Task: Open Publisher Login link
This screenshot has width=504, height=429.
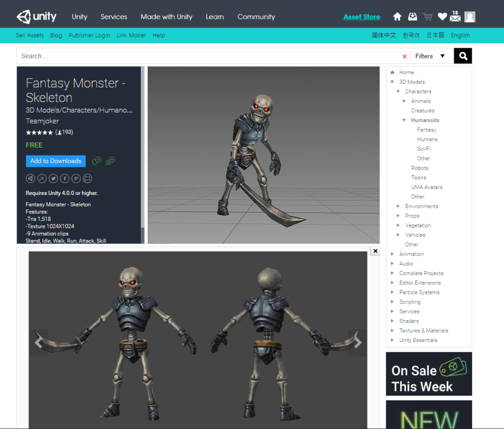Action: point(90,35)
